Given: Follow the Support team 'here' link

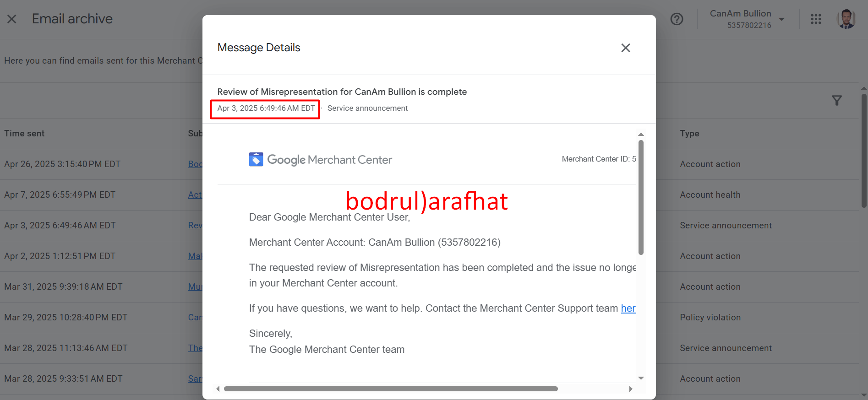Looking at the screenshot, I should (x=628, y=308).
